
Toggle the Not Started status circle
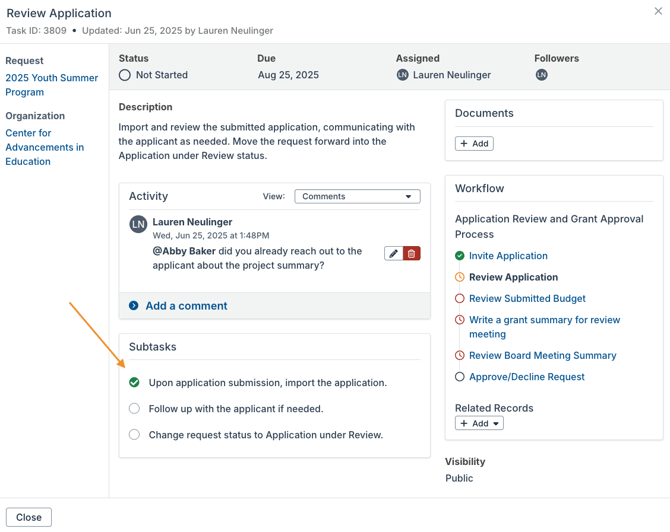coord(125,75)
